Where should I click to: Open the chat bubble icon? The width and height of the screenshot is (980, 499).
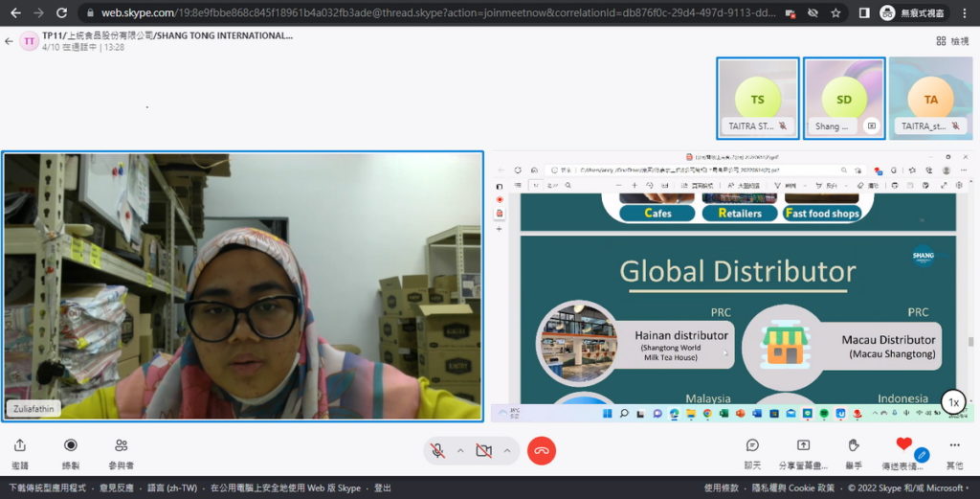(752, 445)
